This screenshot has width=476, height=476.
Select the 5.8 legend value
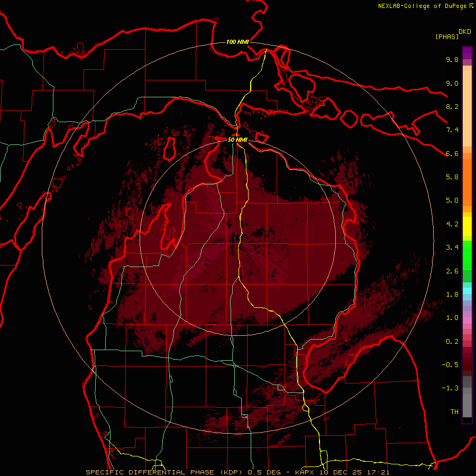(452, 177)
